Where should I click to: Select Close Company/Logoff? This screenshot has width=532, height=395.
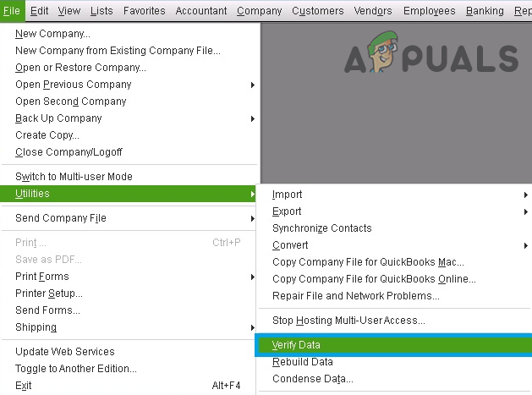pyautogui.click(x=69, y=152)
